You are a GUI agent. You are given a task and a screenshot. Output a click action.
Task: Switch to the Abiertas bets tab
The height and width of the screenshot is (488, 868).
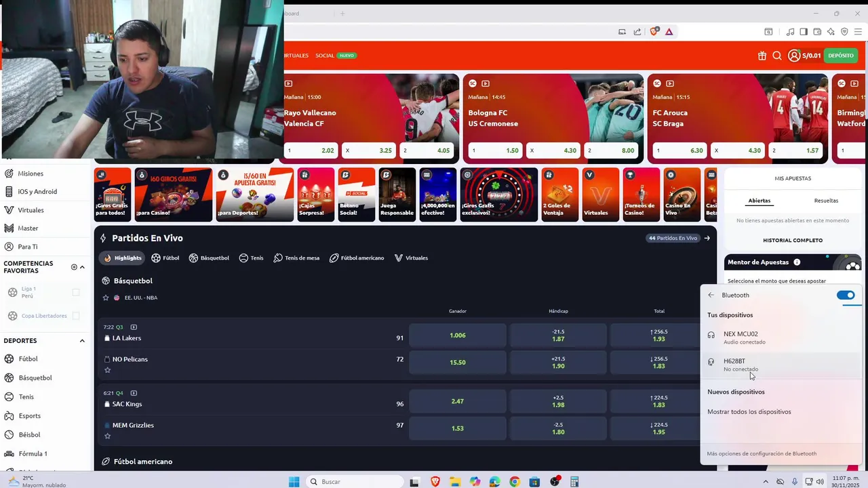759,201
